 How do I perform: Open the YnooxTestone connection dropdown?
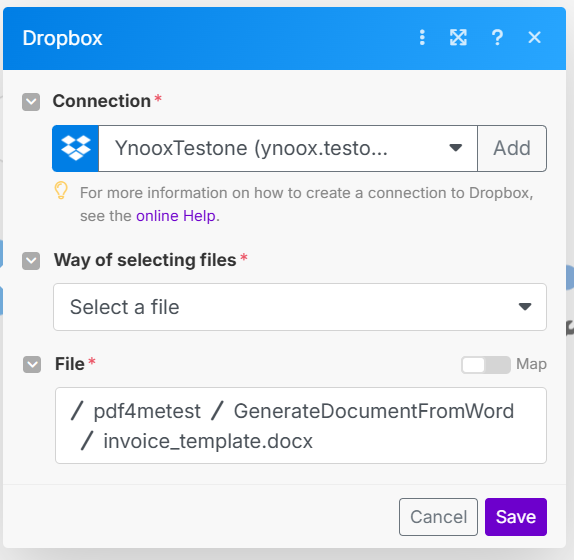(x=288, y=148)
